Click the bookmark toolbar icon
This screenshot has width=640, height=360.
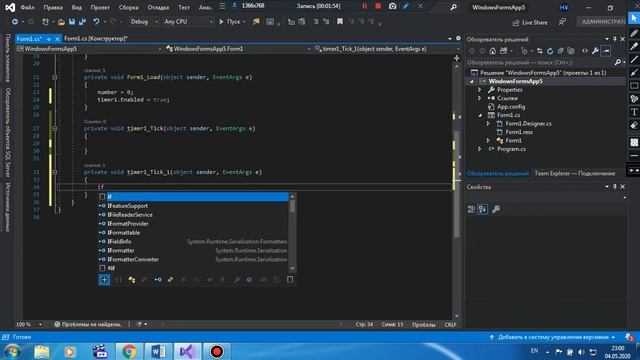click(x=340, y=22)
